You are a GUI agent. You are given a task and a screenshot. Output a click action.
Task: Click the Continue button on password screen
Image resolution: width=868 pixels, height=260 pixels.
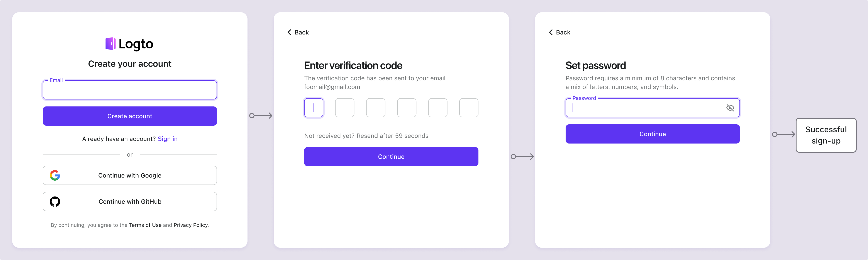click(x=652, y=134)
